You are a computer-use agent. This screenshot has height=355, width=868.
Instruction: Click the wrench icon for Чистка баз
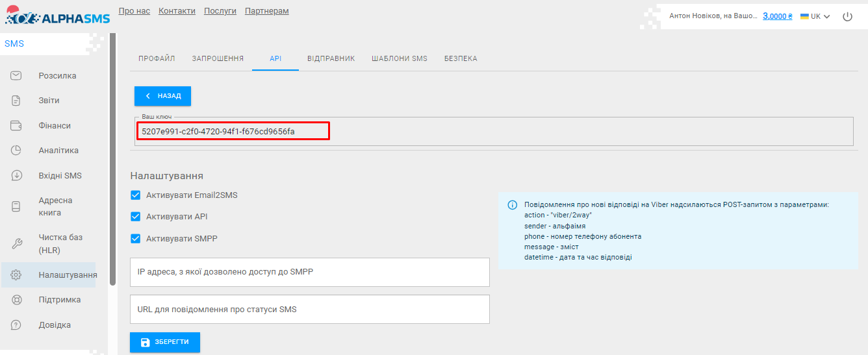tap(17, 243)
